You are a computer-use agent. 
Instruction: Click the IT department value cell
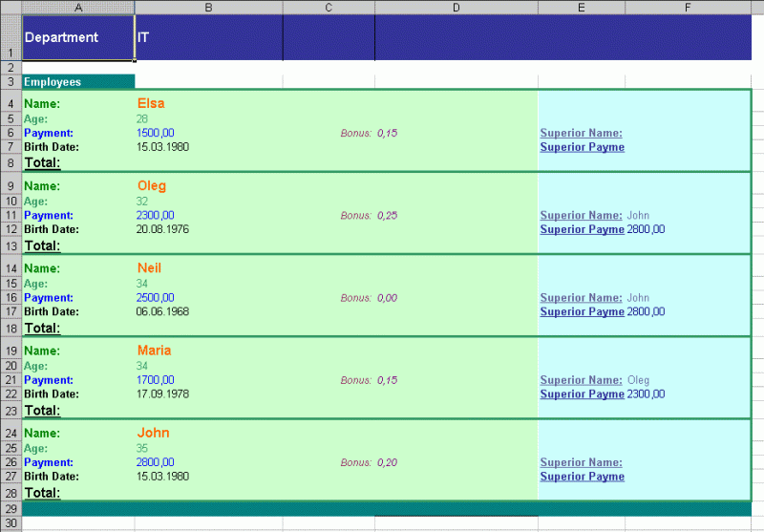pyautogui.click(x=208, y=37)
